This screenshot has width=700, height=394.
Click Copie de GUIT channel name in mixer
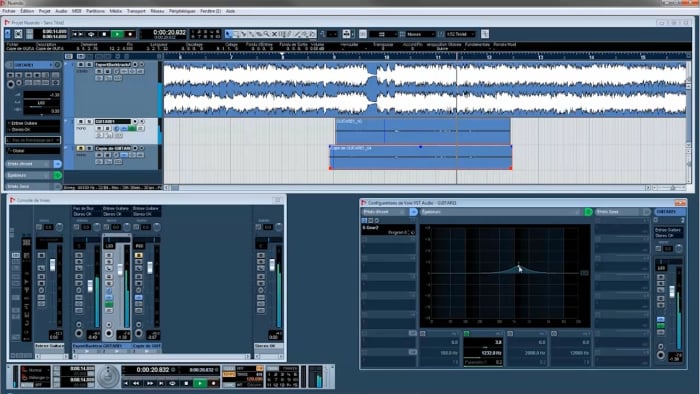tap(146, 346)
